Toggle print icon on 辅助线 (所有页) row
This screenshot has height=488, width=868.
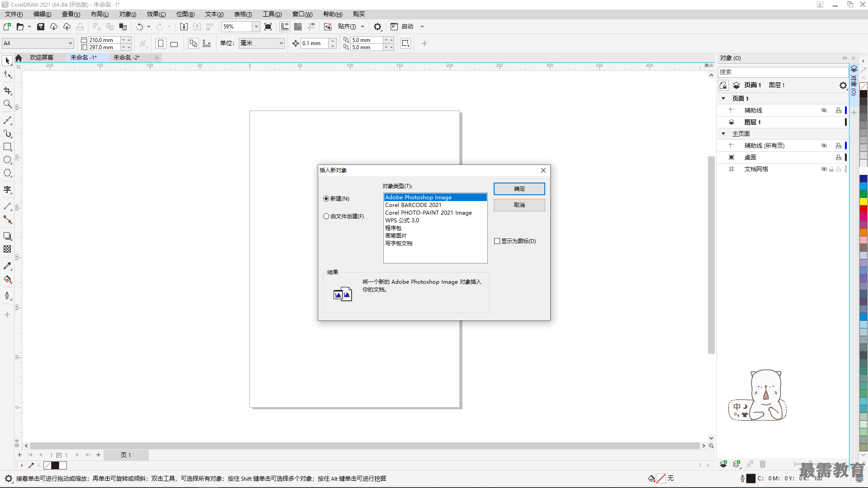pyautogui.click(x=839, y=145)
